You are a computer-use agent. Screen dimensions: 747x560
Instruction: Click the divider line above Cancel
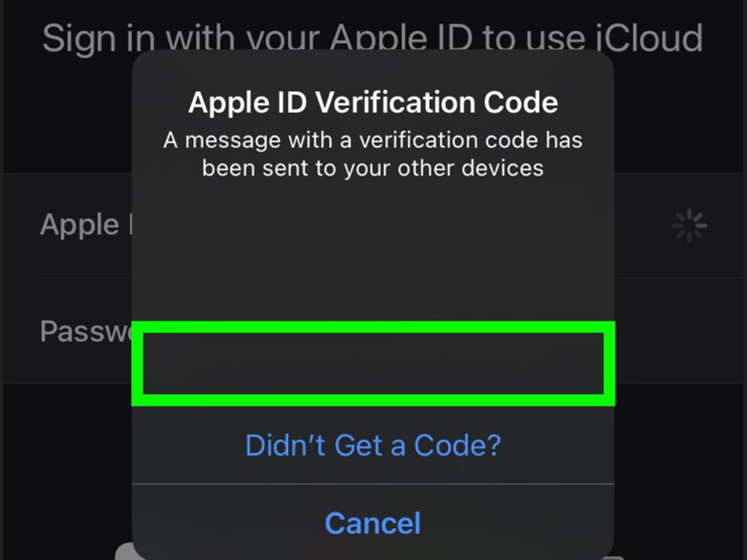(373, 483)
